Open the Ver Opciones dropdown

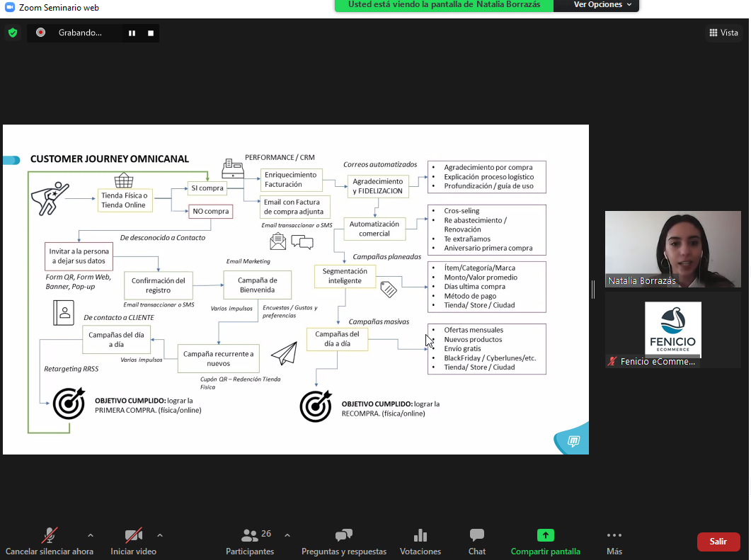602,5
